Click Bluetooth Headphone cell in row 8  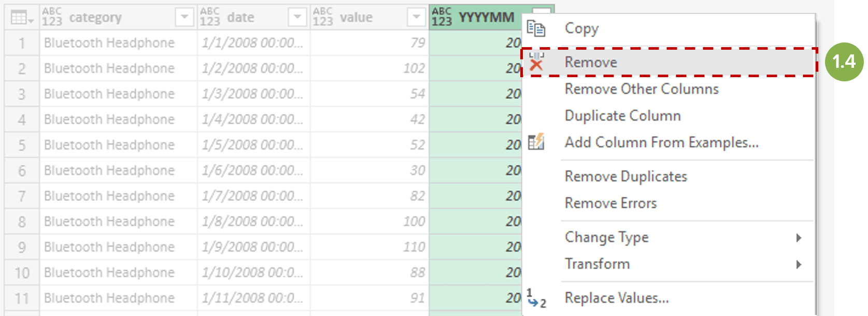click(118, 222)
